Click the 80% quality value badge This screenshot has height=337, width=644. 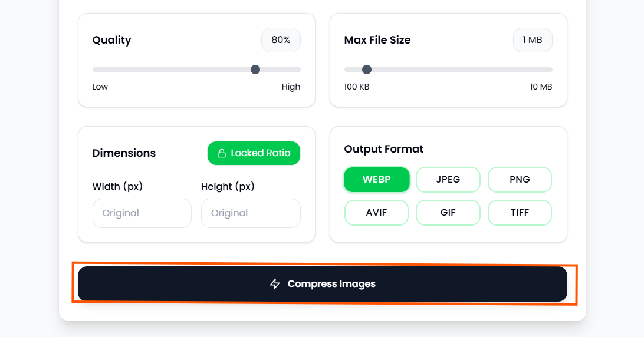(x=281, y=40)
